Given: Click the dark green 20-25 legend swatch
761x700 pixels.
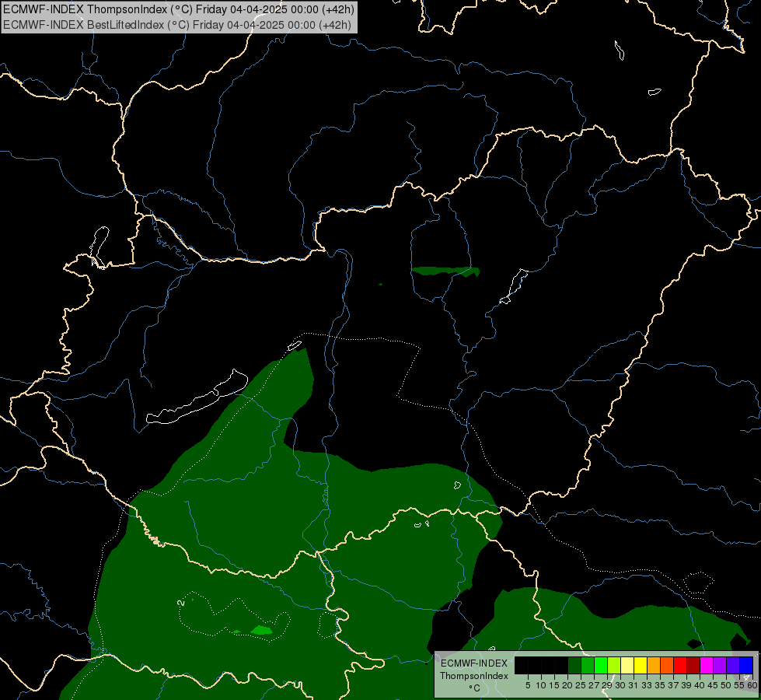Looking at the screenshot, I should tap(574, 665).
